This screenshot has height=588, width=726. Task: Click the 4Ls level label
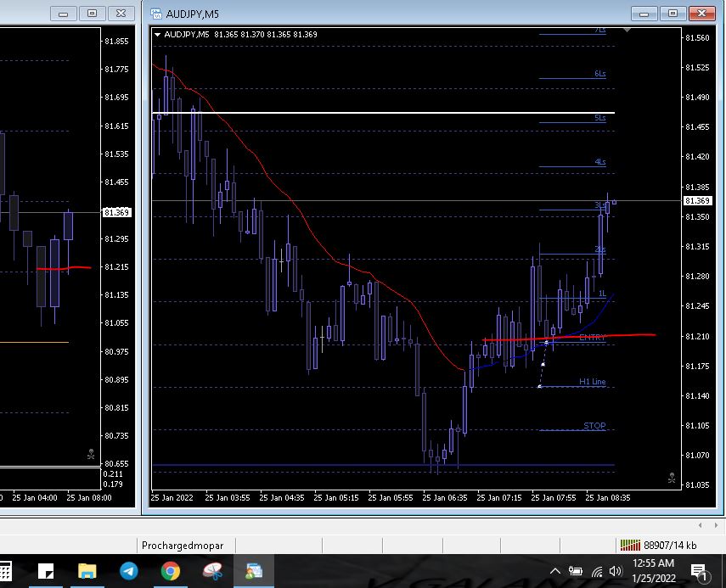[x=600, y=161]
